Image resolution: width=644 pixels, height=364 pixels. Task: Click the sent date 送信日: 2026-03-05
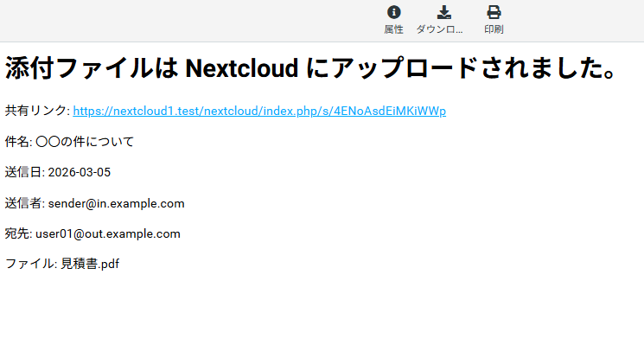(x=58, y=172)
